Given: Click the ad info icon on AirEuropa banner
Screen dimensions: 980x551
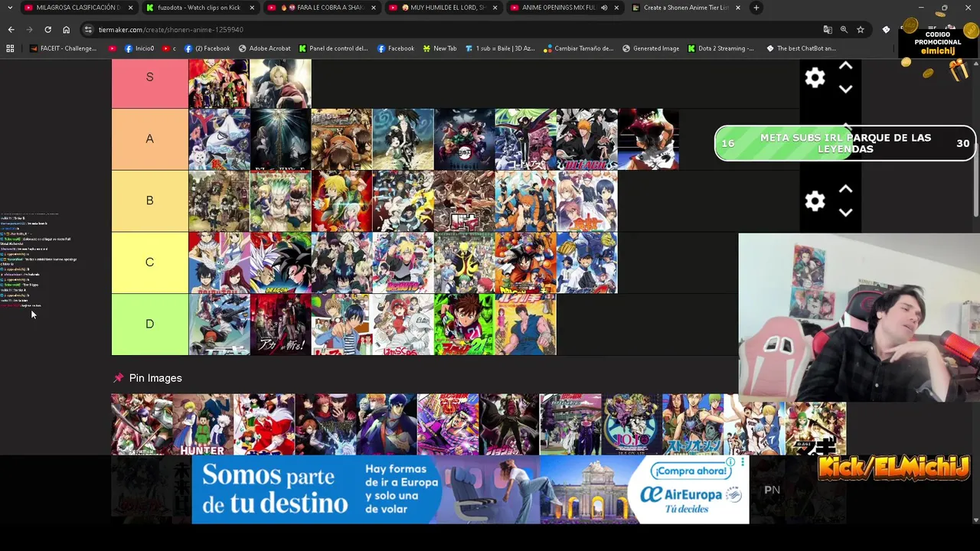Looking at the screenshot, I should (x=731, y=462).
